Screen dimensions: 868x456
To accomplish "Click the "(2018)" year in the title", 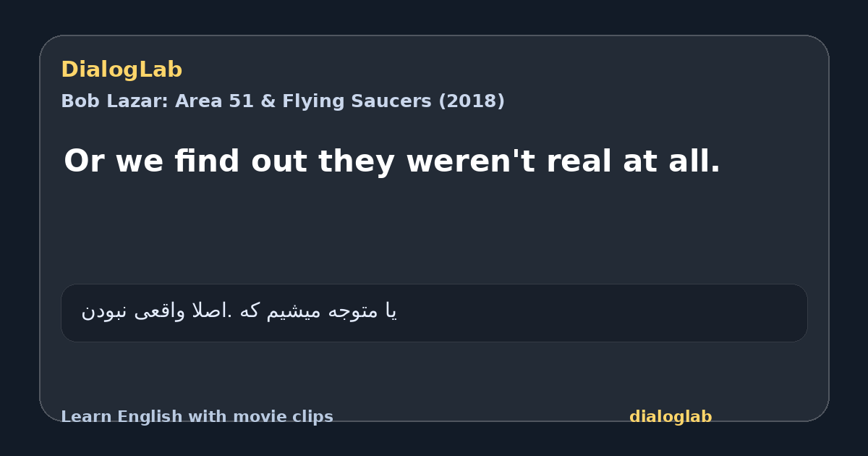I will (x=472, y=101).
